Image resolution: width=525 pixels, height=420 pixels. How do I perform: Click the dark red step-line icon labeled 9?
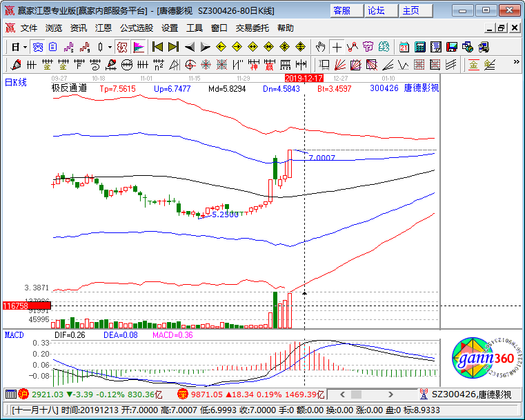click(x=85, y=47)
